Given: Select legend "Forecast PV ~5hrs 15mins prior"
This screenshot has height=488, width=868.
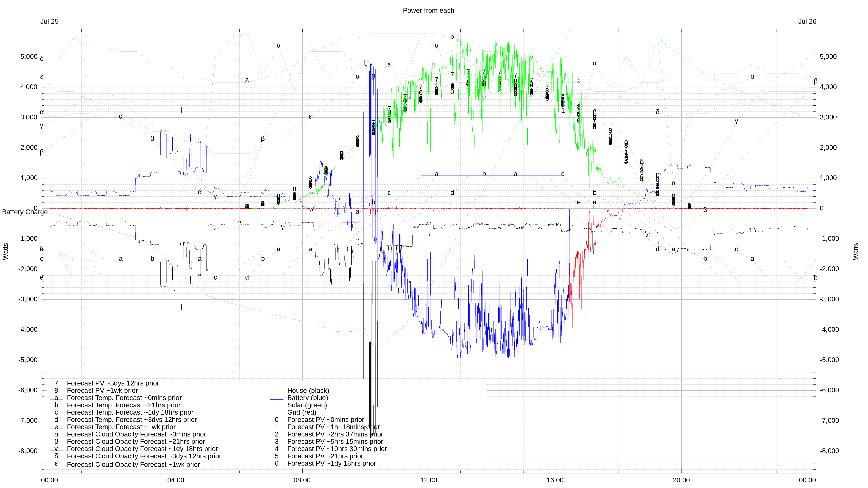Looking at the screenshot, I should 335,442.
